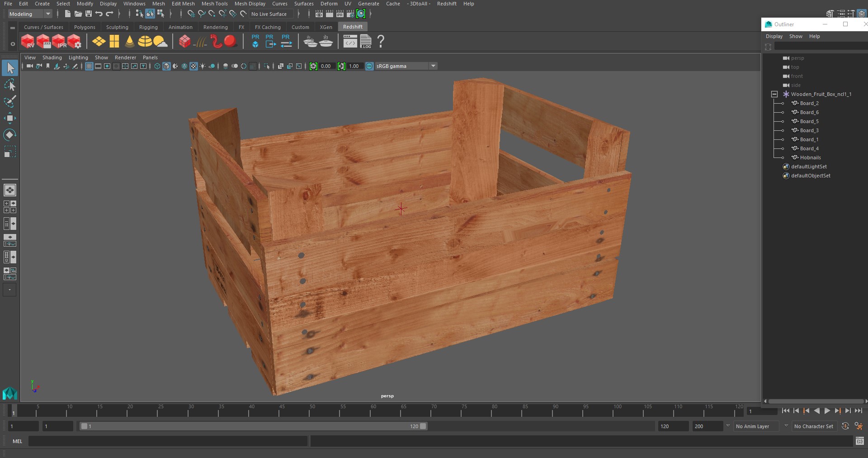Play animation forwards

(827, 411)
